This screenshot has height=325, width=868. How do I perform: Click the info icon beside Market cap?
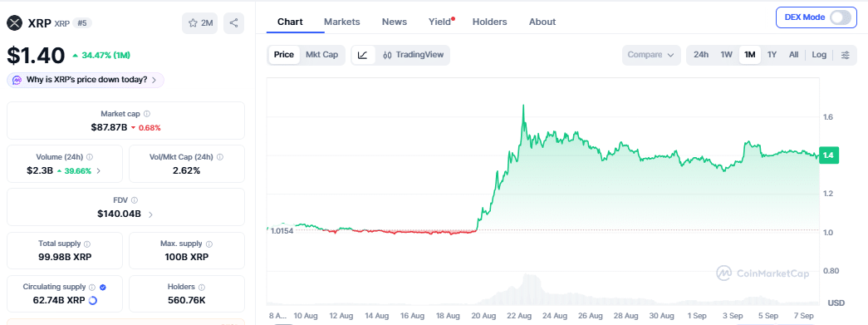tap(147, 114)
